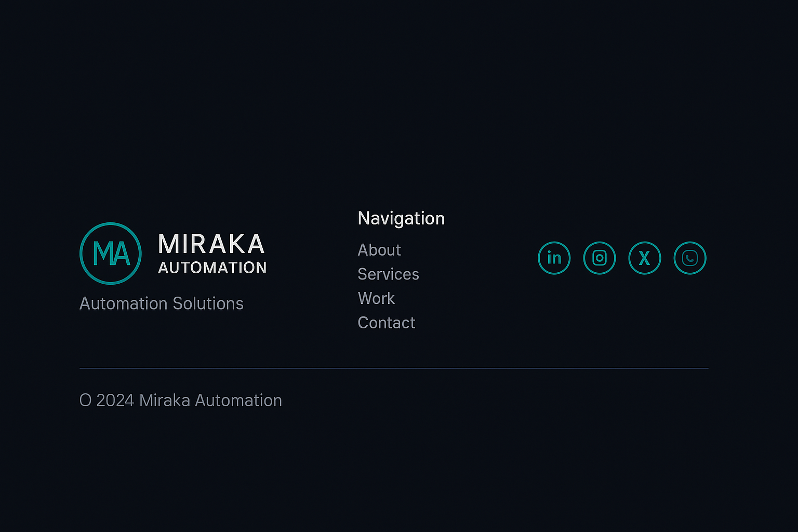This screenshot has width=798, height=532.
Task: Open the Instagram social icon
Action: pyautogui.click(x=600, y=258)
